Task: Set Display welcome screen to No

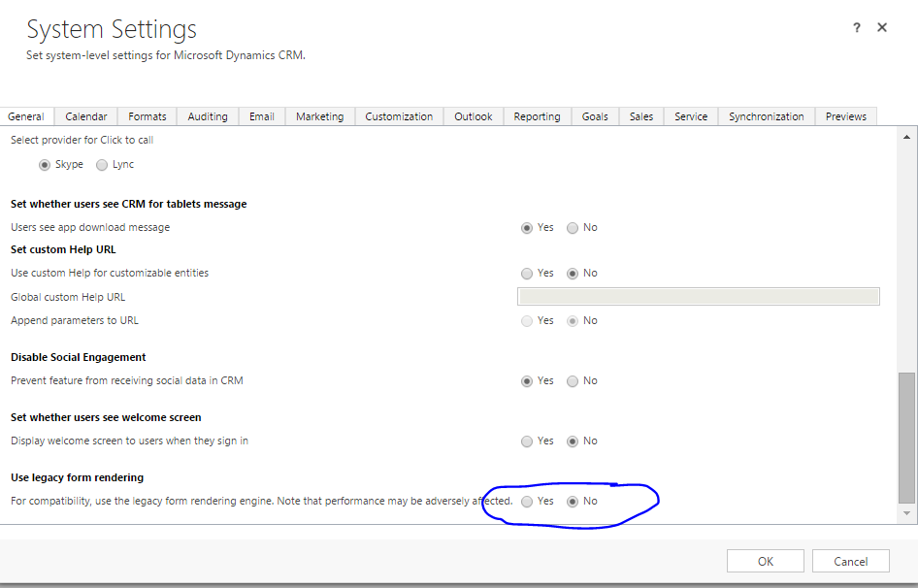Action: (573, 441)
